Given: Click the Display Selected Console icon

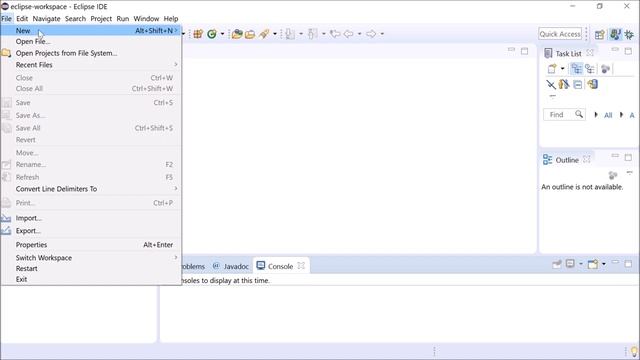Looking at the screenshot, I should 570,264.
